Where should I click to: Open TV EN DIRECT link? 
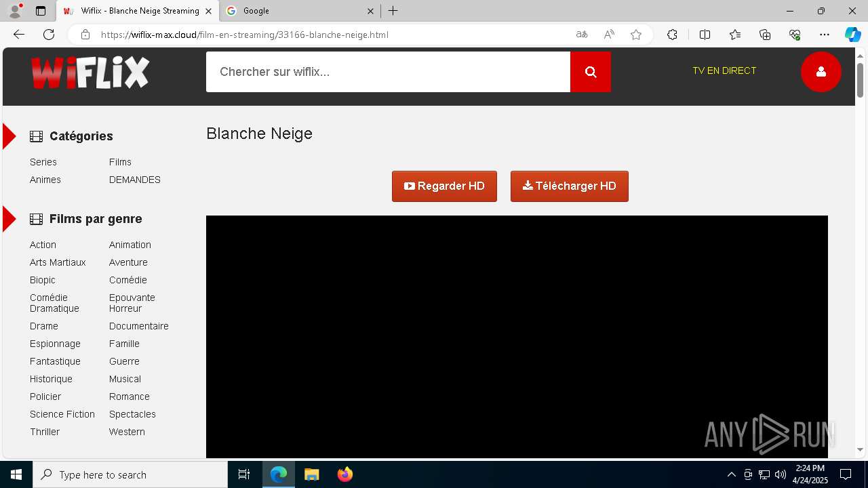coord(724,70)
